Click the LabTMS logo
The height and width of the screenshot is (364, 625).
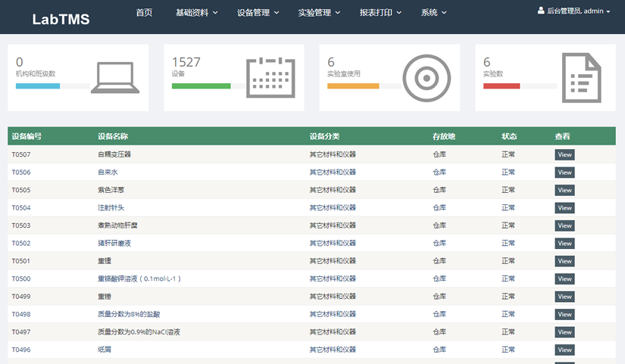click(x=61, y=19)
